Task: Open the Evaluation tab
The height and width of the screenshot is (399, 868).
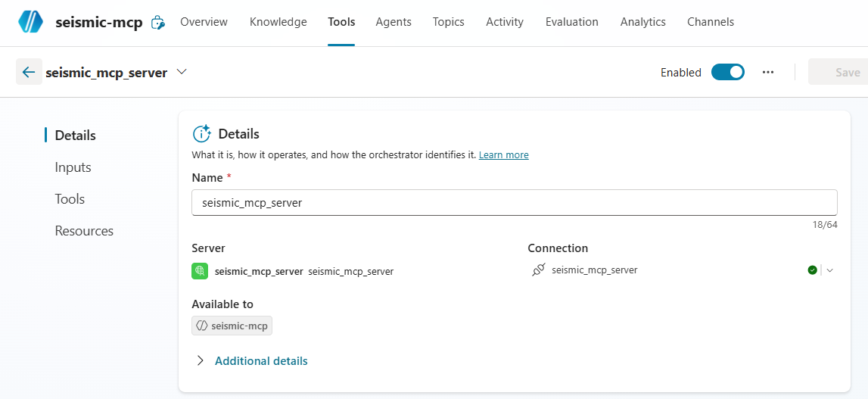Action: pyautogui.click(x=572, y=22)
